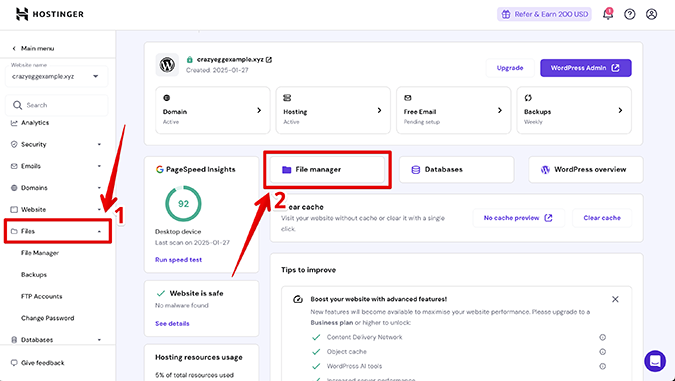Click the No malware found text
This screenshot has height=381, width=675.
[x=182, y=306]
